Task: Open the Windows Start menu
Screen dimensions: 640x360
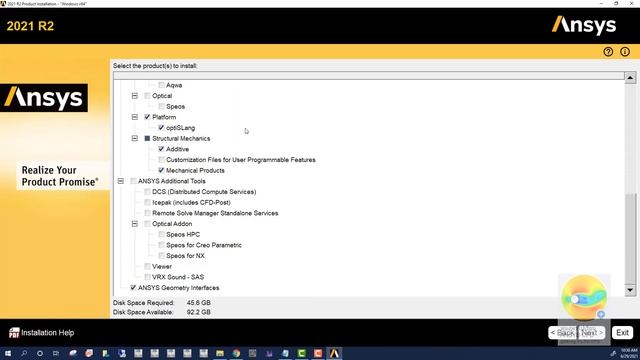Action: [8, 353]
